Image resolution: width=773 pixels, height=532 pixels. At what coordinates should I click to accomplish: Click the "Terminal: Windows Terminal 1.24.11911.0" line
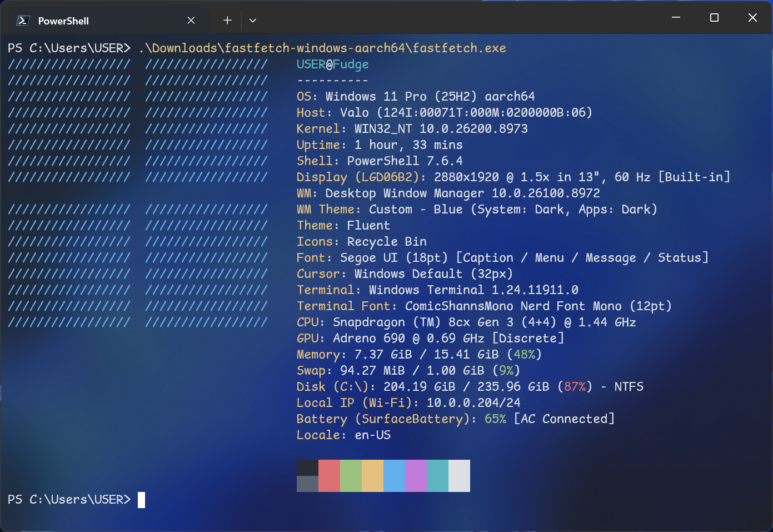tap(437, 290)
